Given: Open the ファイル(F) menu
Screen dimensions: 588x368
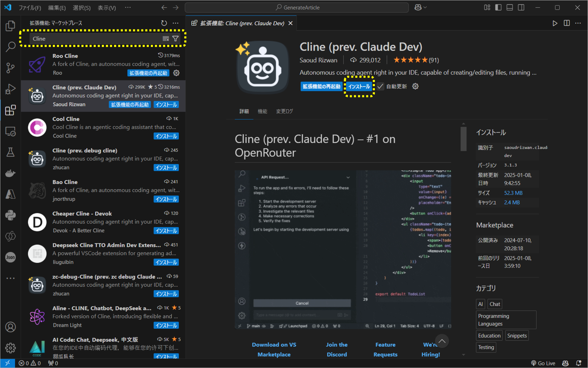Looking at the screenshot, I should tap(29, 8).
